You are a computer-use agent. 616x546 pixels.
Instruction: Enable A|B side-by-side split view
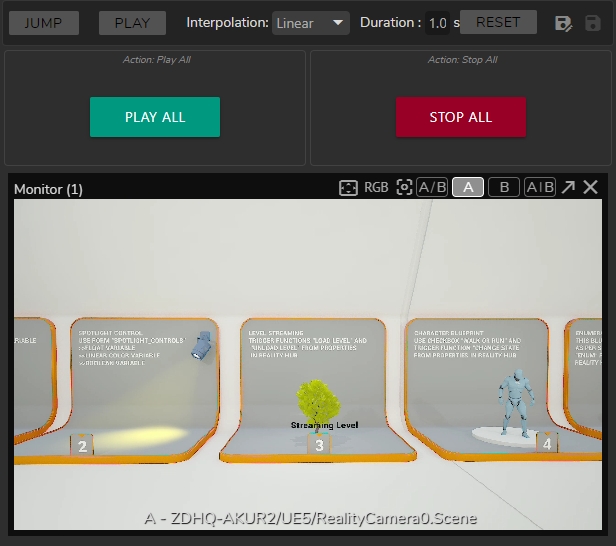pyautogui.click(x=540, y=187)
